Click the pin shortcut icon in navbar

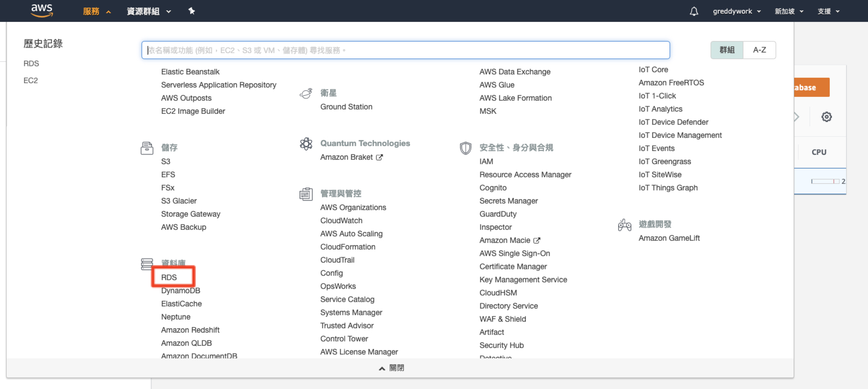click(191, 11)
